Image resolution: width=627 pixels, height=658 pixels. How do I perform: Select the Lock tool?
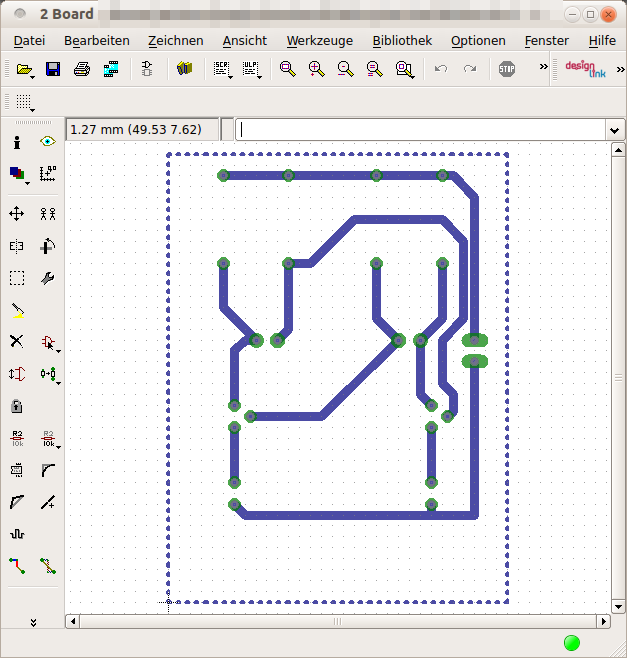pyautogui.click(x=17, y=406)
